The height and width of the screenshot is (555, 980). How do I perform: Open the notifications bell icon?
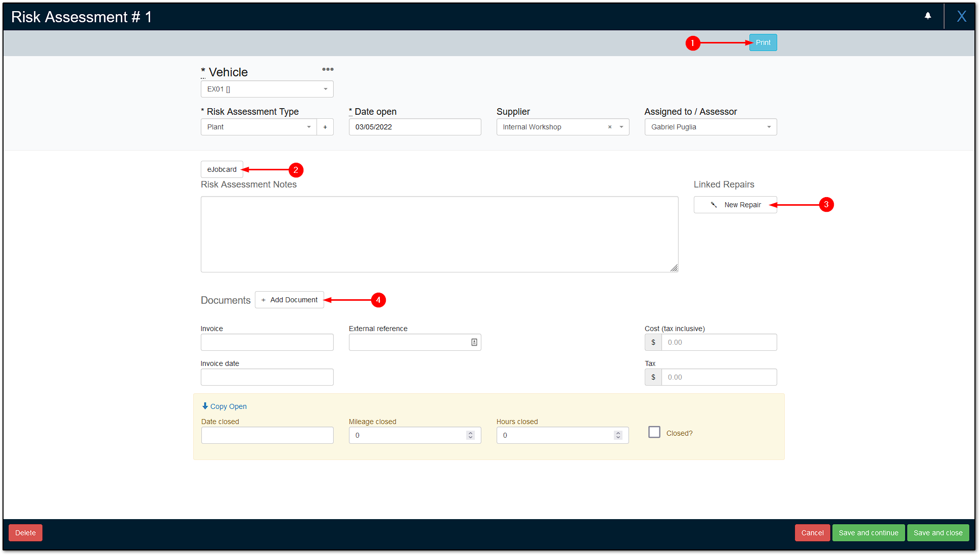928,16
